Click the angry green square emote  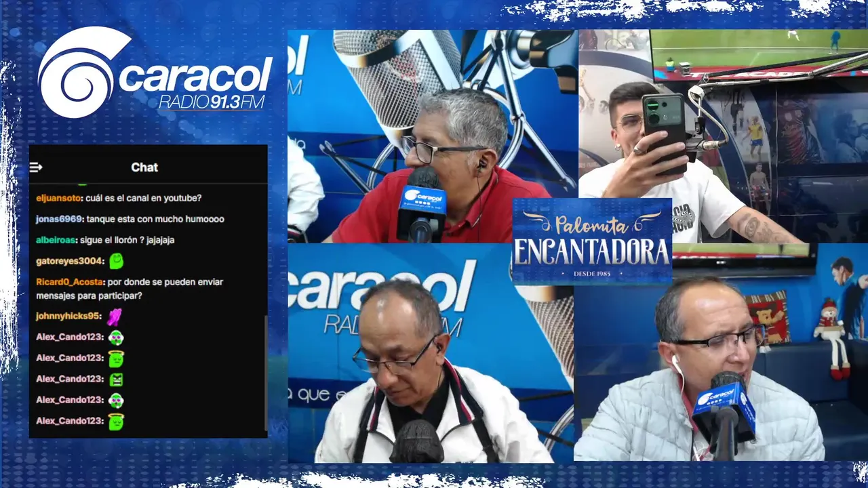pos(116,379)
